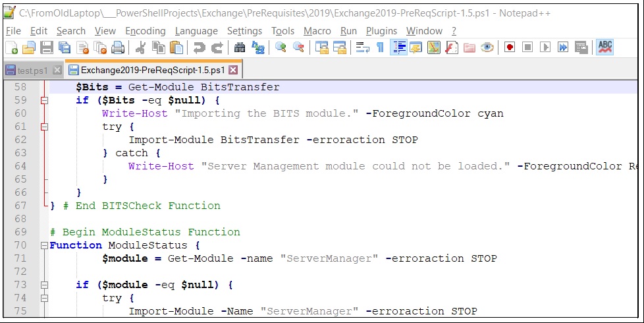
Task: Open Folder as Workspace icon
Action: pos(469,47)
